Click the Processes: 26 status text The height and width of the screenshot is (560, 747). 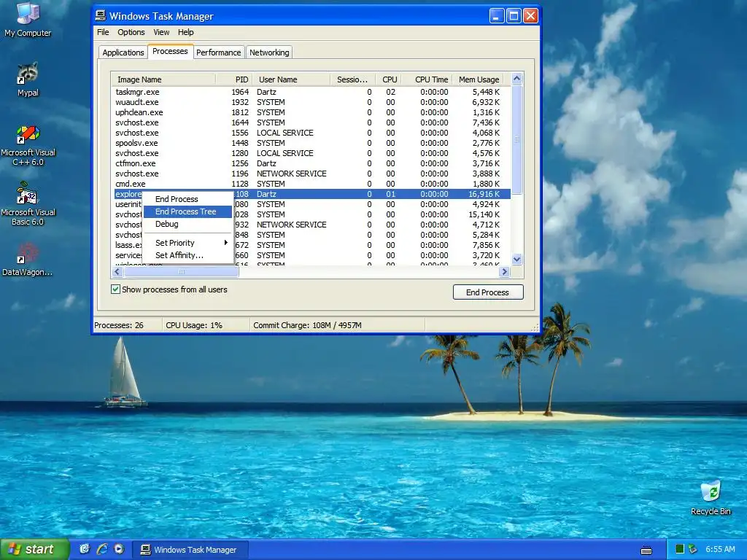tap(119, 325)
